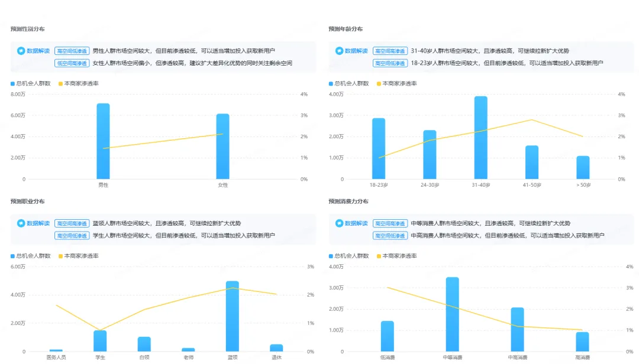The image size is (639, 364).
Task: Click the 女性 axis label
Action: click(222, 185)
